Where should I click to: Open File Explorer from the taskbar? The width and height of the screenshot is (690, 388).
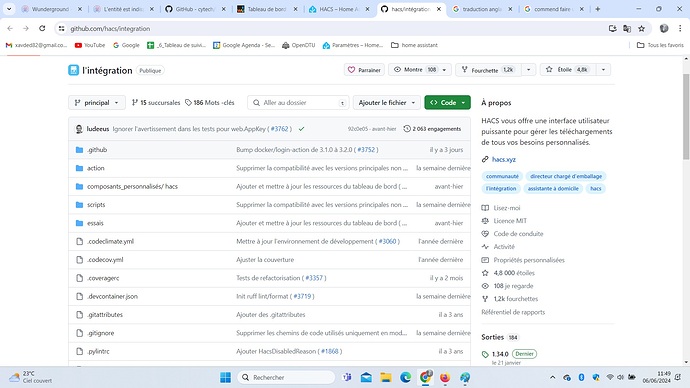pos(386,377)
